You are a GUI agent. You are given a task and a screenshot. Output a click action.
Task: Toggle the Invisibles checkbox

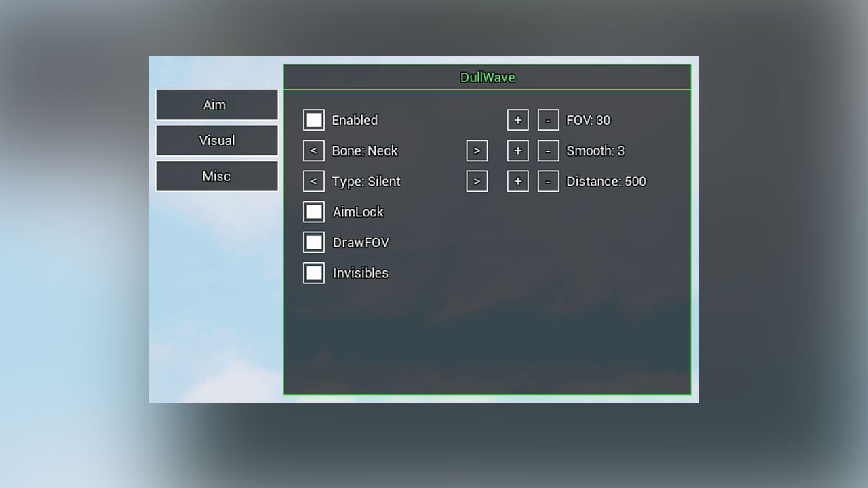(x=314, y=272)
